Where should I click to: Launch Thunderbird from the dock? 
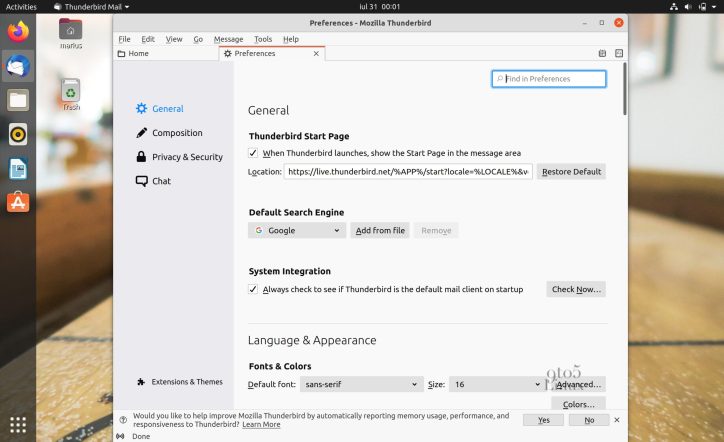point(18,66)
